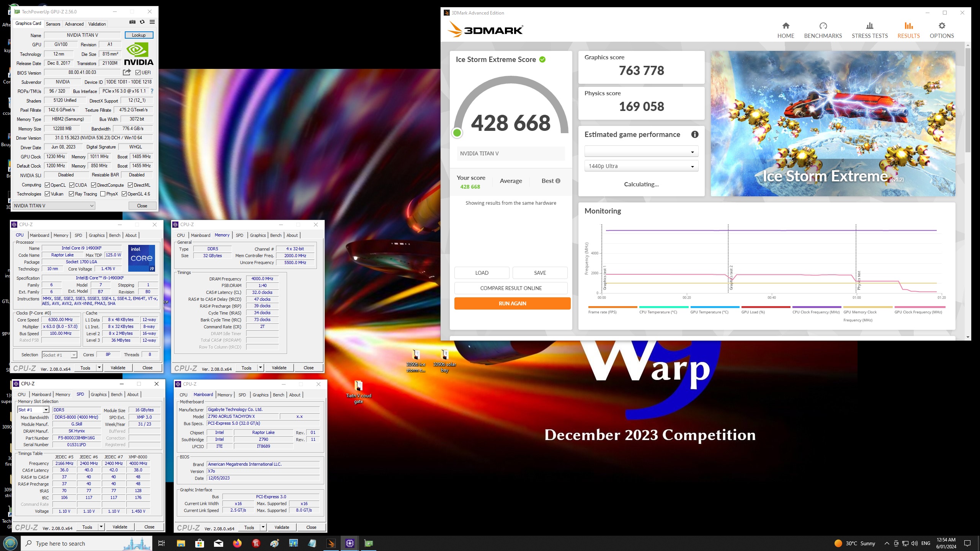Launch Firefox from the taskbar

tap(237, 543)
